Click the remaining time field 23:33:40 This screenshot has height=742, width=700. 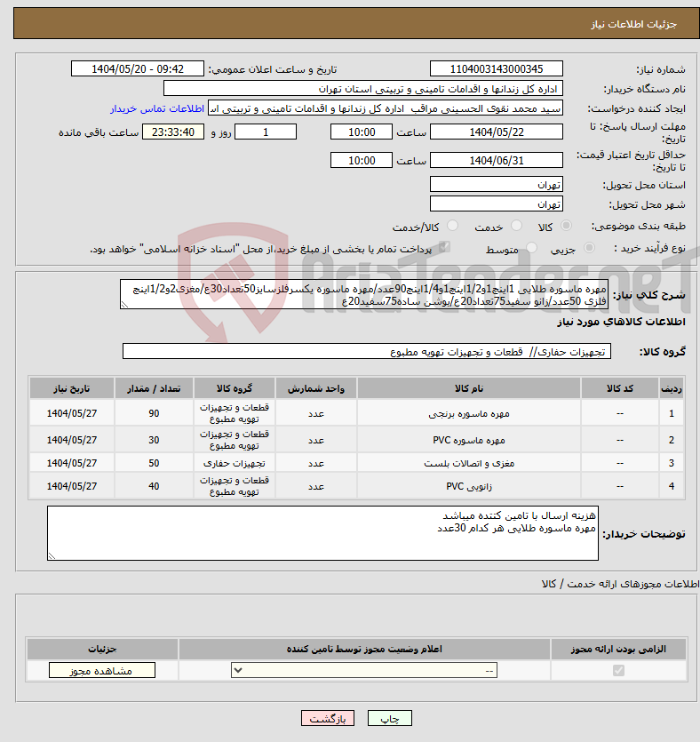(x=173, y=132)
